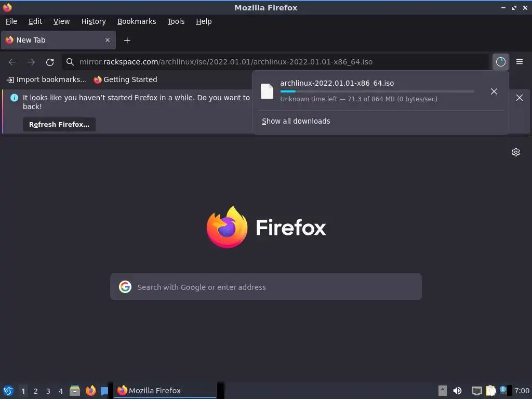This screenshot has height=399, width=532.
Task: Open the Help menu
Action: 204,21
